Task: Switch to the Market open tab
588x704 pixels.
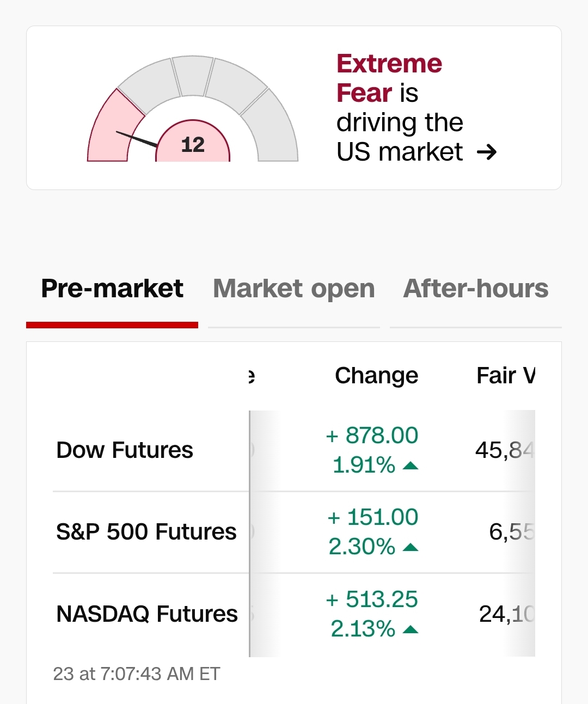Action: tap(294, 289)
